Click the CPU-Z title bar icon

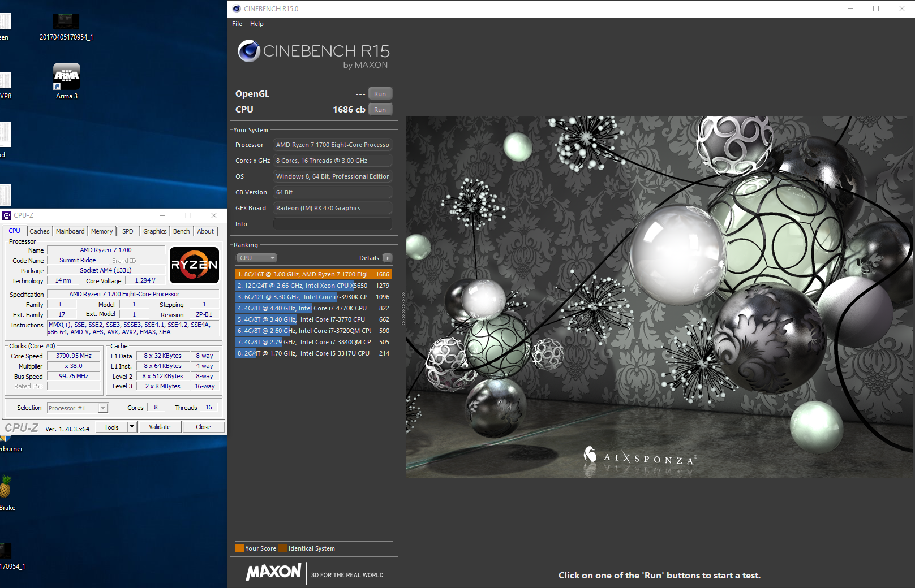tap(6, 215)
